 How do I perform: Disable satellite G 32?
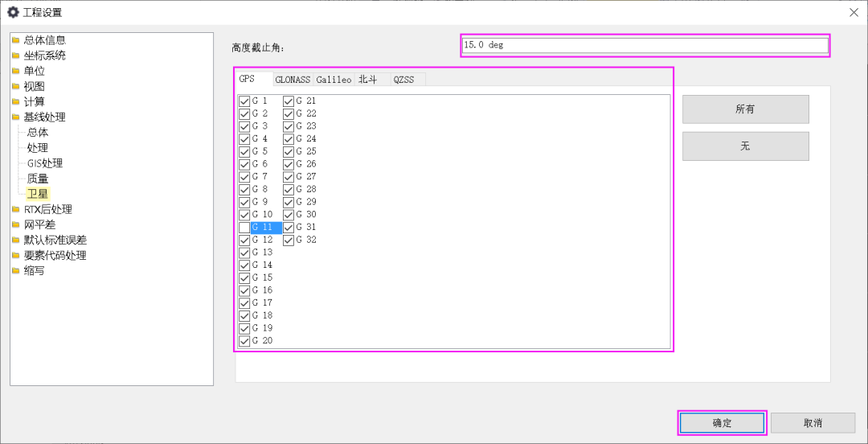tap(289, 240)
